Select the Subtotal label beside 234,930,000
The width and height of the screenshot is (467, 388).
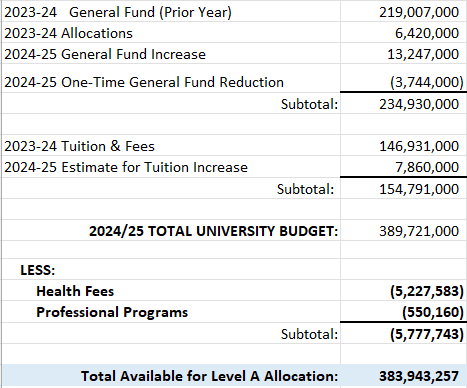309,104
